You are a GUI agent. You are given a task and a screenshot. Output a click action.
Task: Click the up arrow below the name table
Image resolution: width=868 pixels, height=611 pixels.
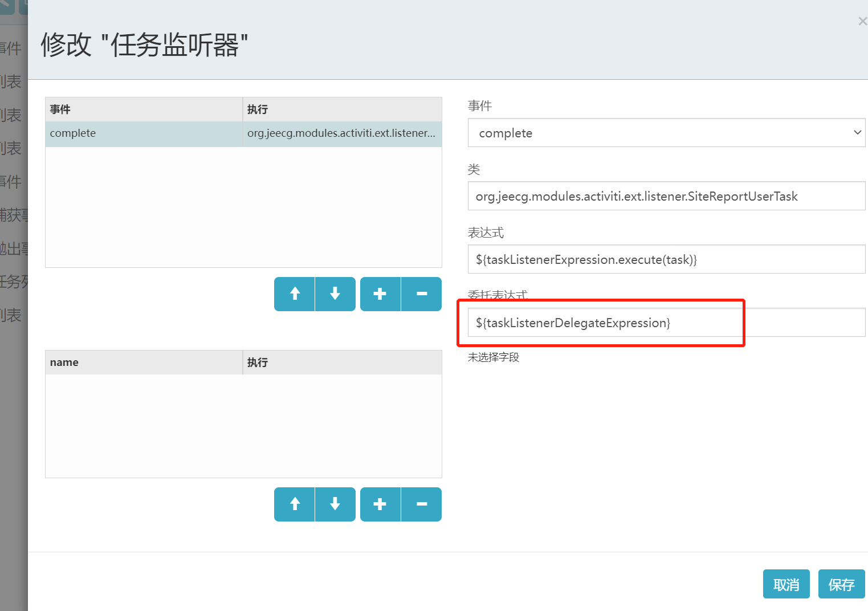coord(294,504)
